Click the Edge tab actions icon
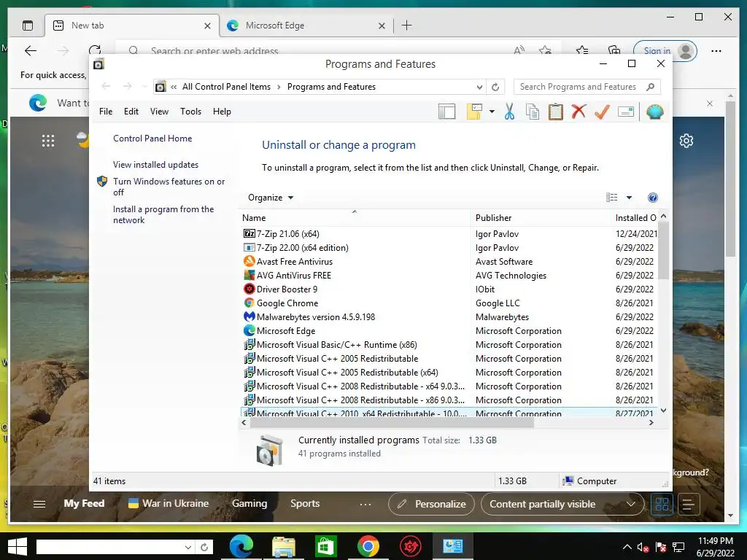 [x=28, y=26]
